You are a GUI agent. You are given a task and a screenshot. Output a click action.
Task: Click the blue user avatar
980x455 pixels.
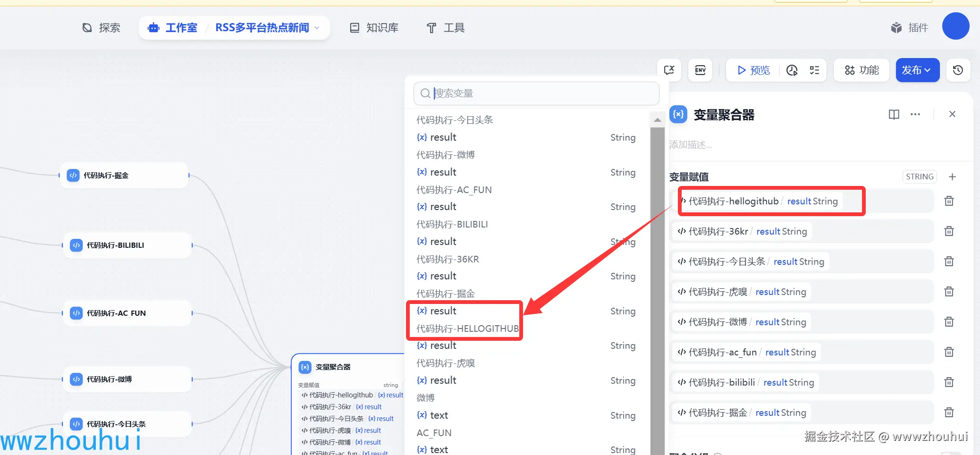(955, 26)
